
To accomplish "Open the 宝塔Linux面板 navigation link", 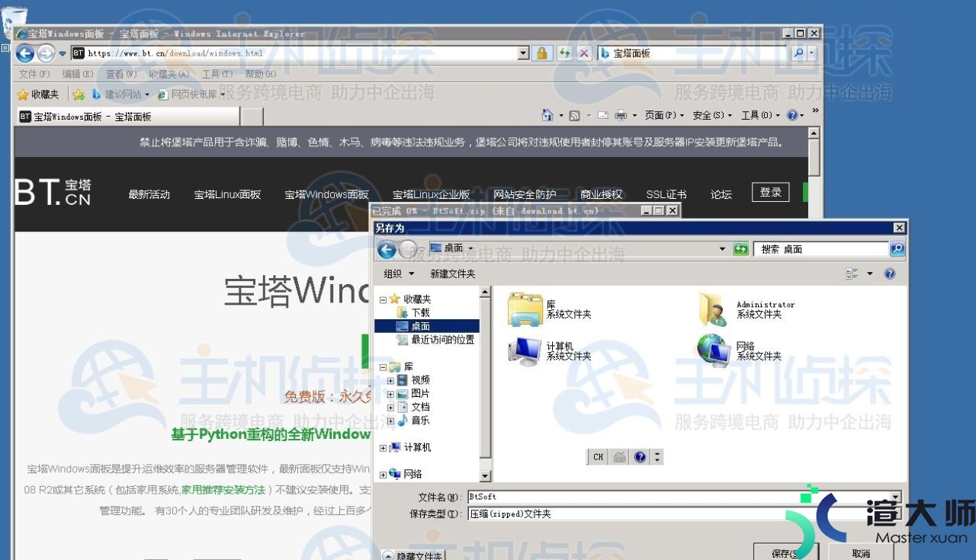I will tap(227, 194).
